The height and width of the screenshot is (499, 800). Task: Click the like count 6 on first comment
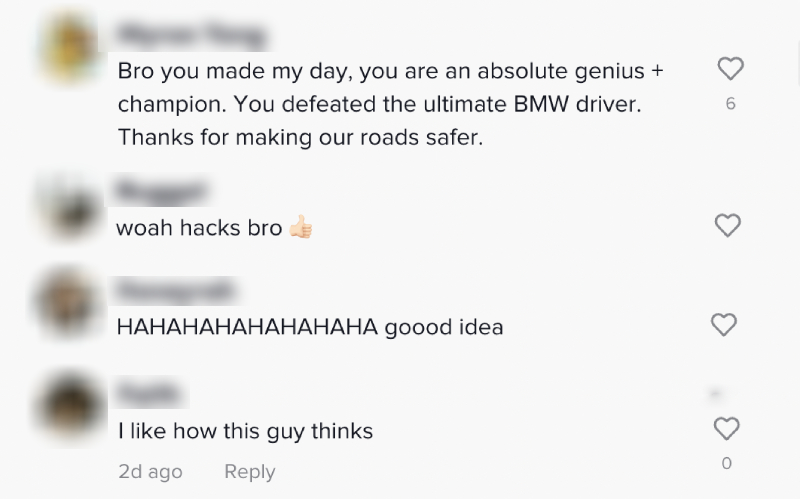point(731,104)
